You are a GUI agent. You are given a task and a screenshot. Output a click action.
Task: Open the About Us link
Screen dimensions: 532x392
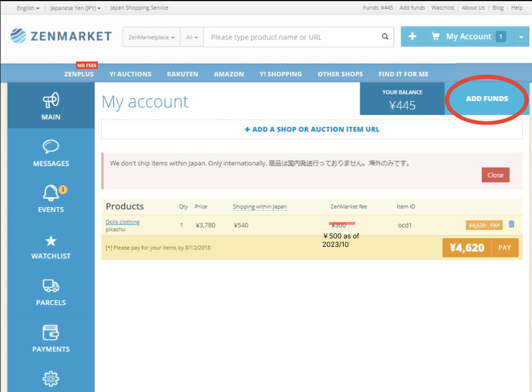[x=473, y=7]
